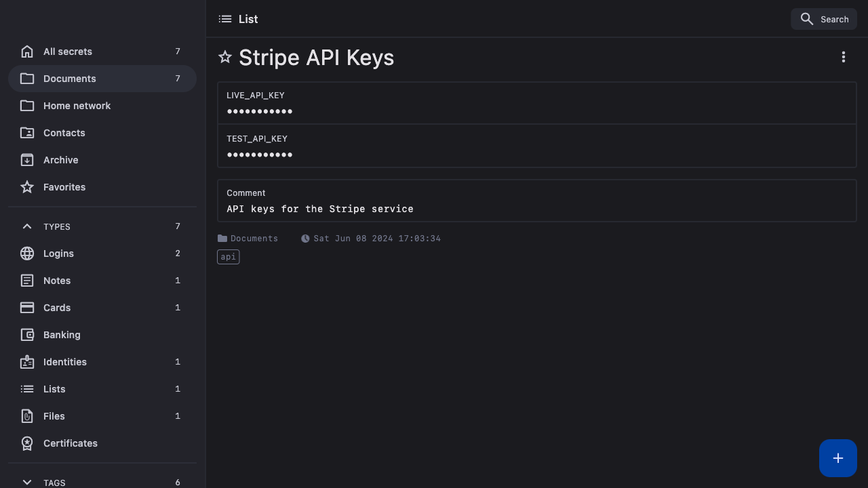Select the Banking wallet icon
Image resolution: width=868 pixels, height=488 pixels.
[x=27, y=335]
